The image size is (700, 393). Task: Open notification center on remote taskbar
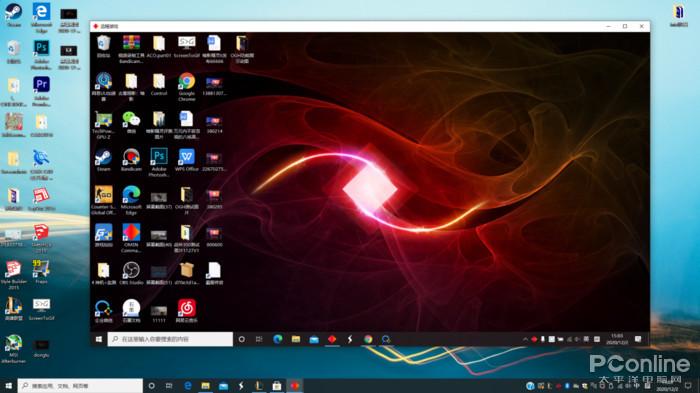click(638, 339)
